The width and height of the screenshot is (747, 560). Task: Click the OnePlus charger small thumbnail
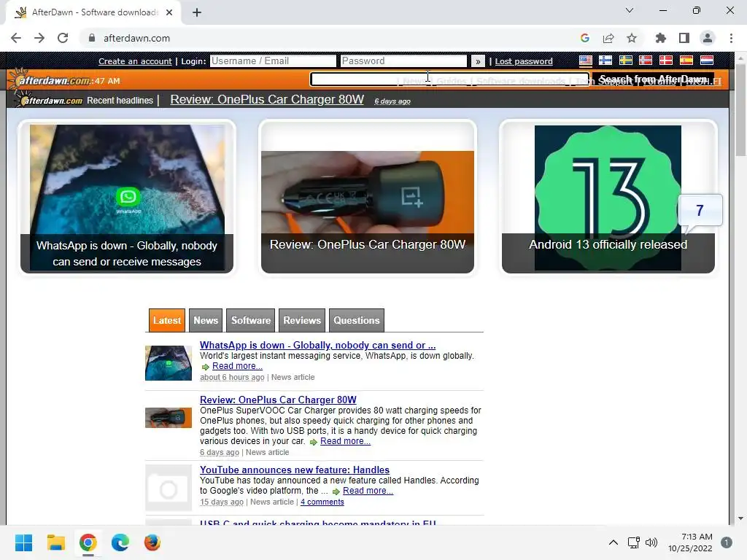click(x=169, y=418)
